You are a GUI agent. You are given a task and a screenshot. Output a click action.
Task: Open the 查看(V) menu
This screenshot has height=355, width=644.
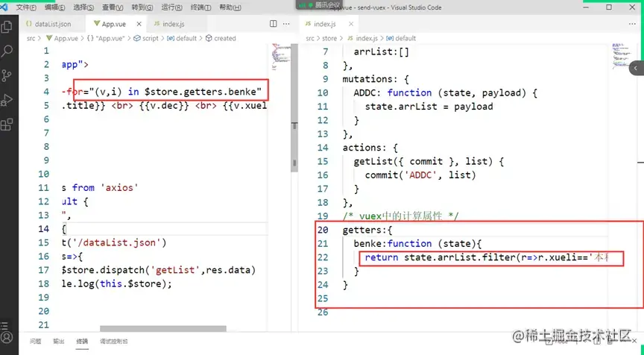pyautogui.click(x=113, y=7)
